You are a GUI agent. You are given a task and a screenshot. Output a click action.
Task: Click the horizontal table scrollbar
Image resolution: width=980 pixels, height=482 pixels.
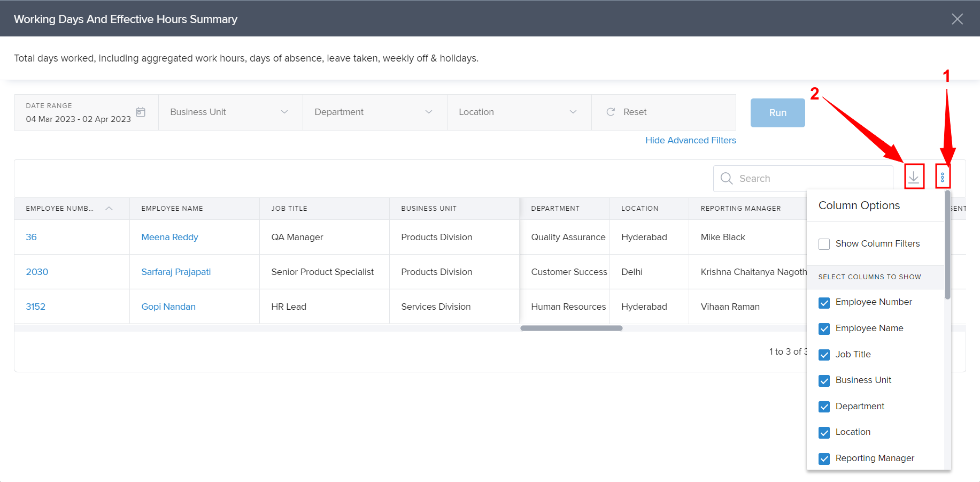(571, 328)
